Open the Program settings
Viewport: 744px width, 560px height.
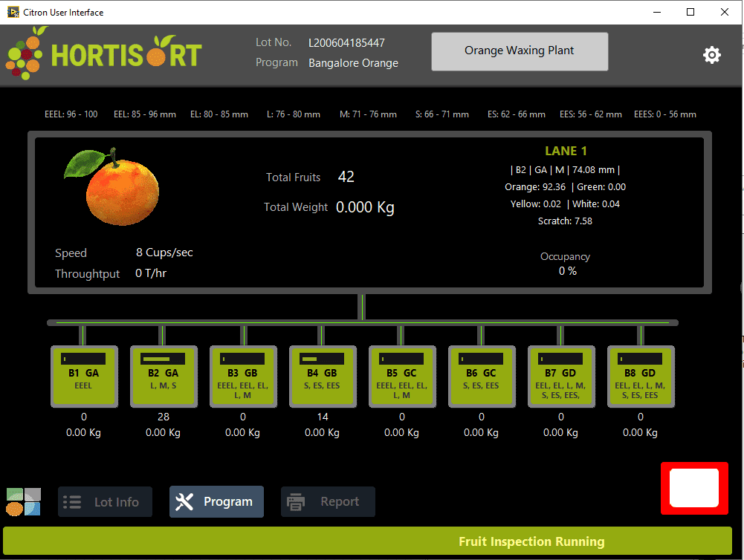click(216, 502)
